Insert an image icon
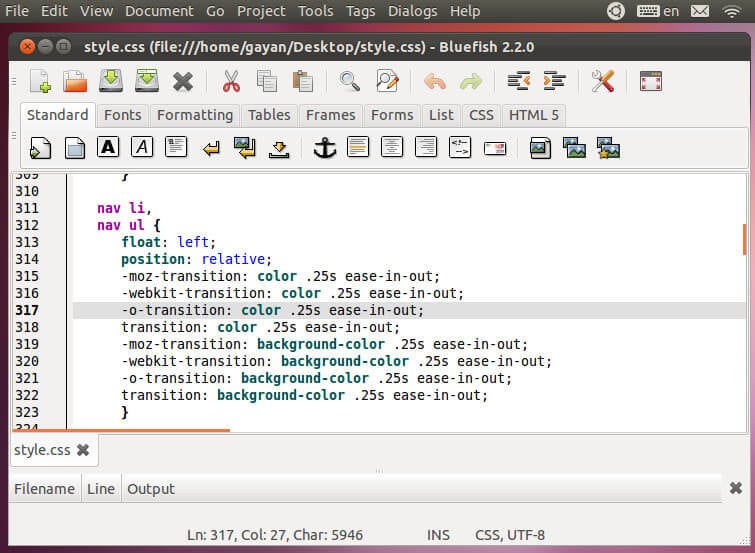Image resolution: width=755 pixels, height=553 pixels. point(540,147)
